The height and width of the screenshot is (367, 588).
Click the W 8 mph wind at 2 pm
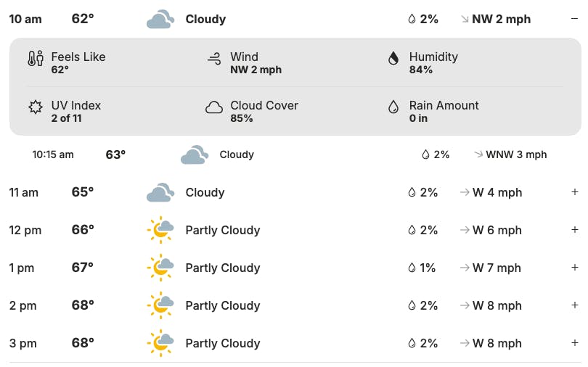(497, 305)
